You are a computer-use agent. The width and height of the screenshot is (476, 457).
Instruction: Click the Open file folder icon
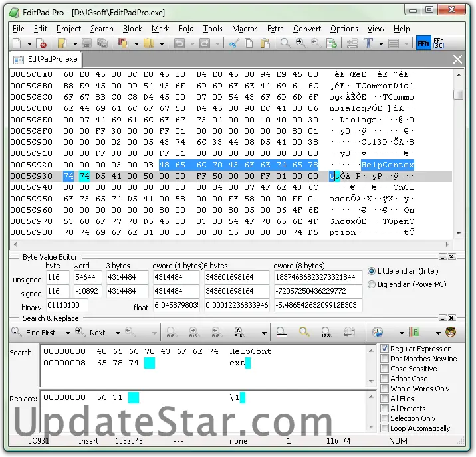[x=62, y=43]
